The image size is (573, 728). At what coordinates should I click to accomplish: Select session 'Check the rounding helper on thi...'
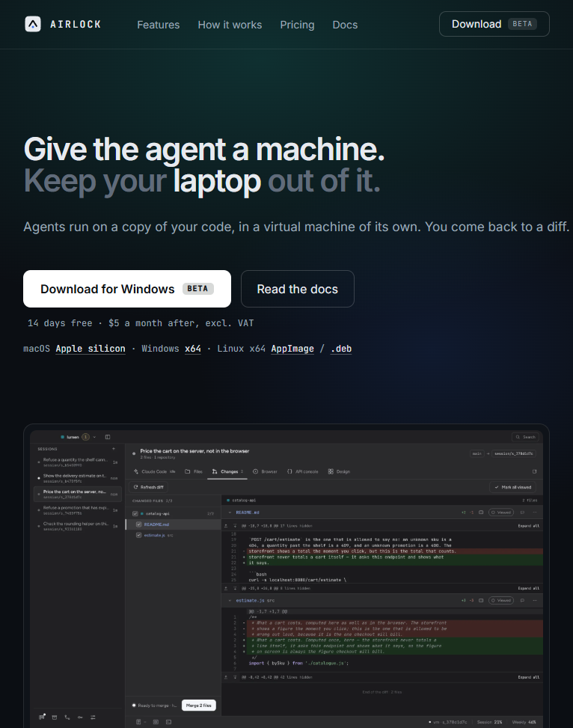[78, 526]
